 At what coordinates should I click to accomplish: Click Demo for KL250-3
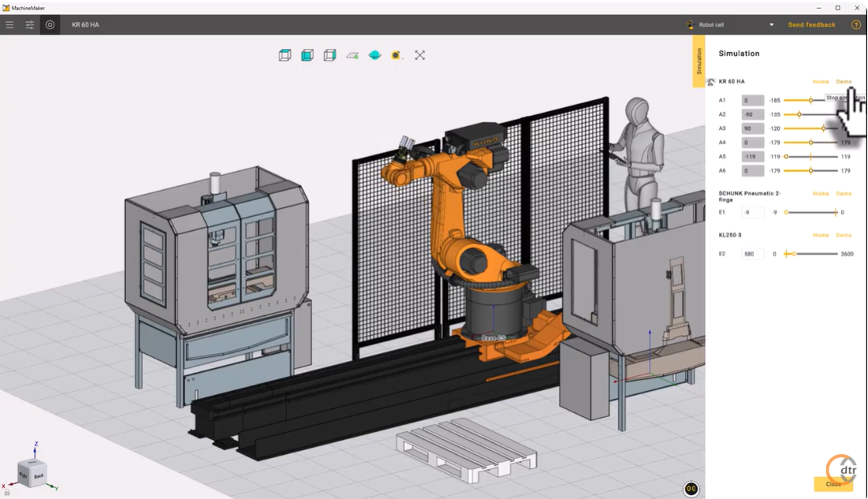844,236
